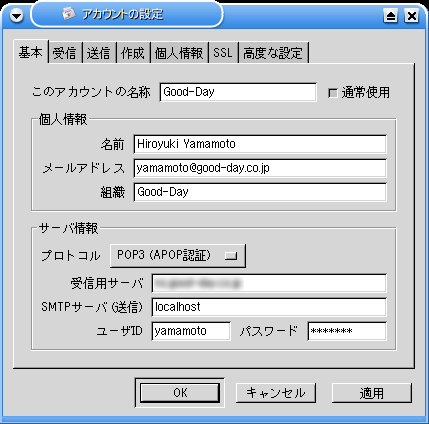This screenshot has height=424, width=429.
Task: Click the メールアドレス input field
Action: coord(260,168)
